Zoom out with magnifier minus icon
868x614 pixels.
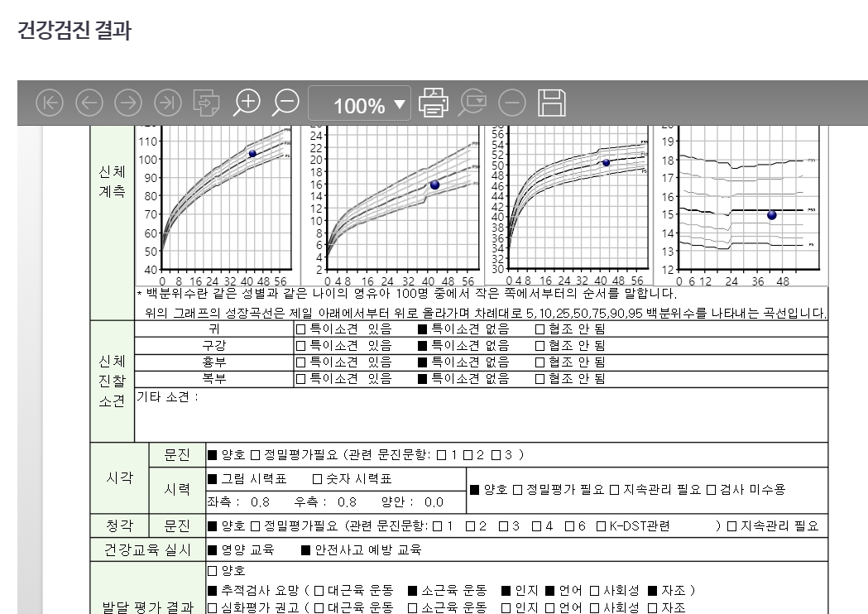[285, 103]
